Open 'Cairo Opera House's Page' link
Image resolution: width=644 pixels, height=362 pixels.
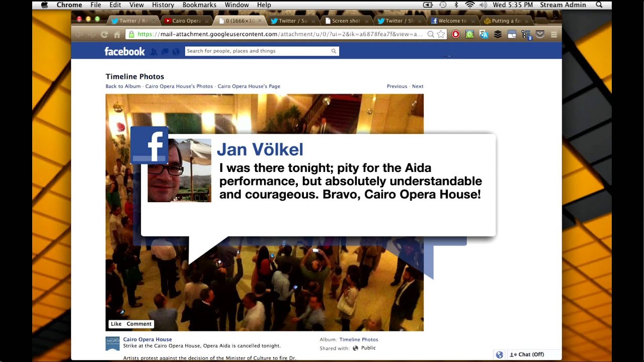(x=249, y=86)
